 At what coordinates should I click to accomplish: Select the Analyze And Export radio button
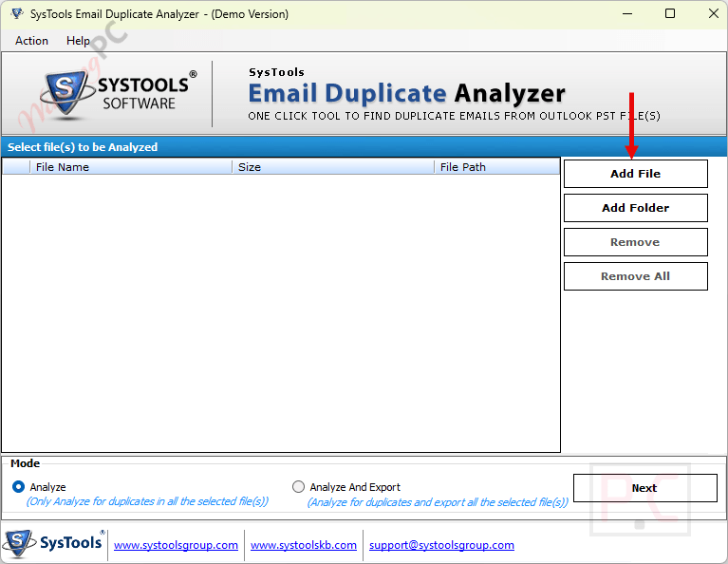point(298,487)
